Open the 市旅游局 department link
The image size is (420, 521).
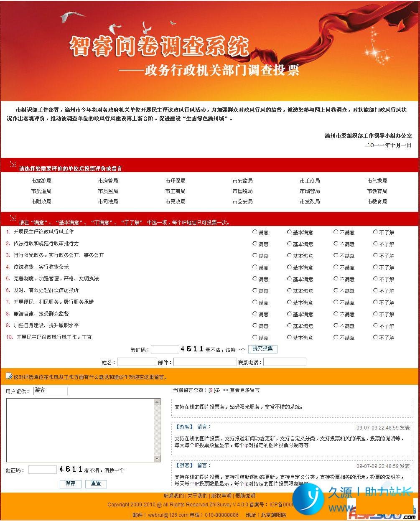tap(41, 181)
